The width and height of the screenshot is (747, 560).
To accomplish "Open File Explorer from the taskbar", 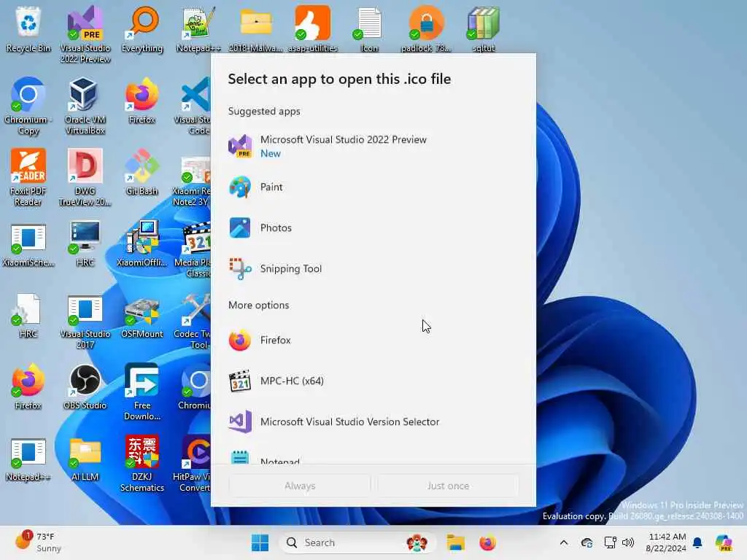I will click(x=455, y=542).
